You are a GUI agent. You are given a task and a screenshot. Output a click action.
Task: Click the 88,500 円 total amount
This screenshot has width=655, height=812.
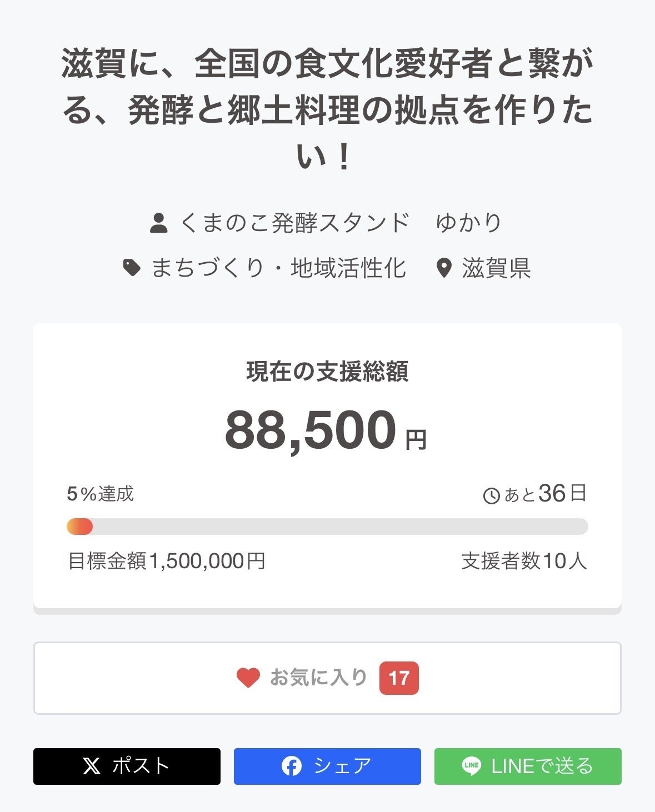(326, 430)
